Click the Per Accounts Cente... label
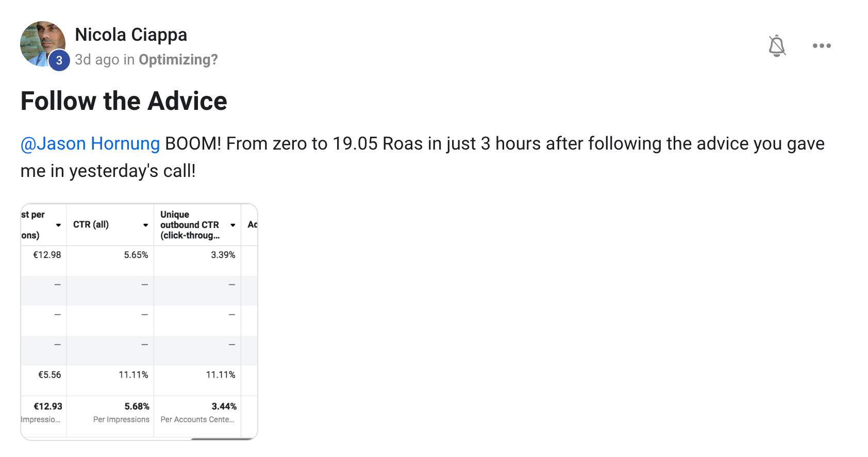Image resolution: width=868 pixels, height=457 pixels. pos(197,420)
